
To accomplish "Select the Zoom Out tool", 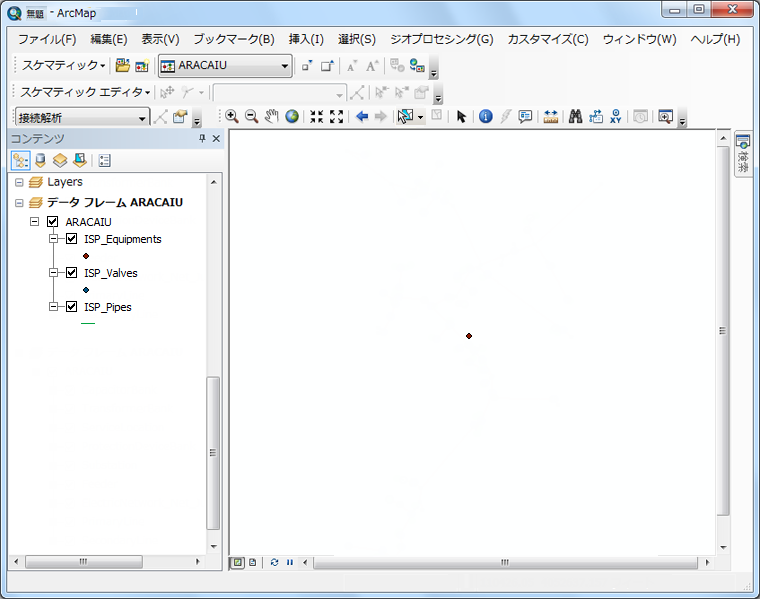I will [251, 116].
